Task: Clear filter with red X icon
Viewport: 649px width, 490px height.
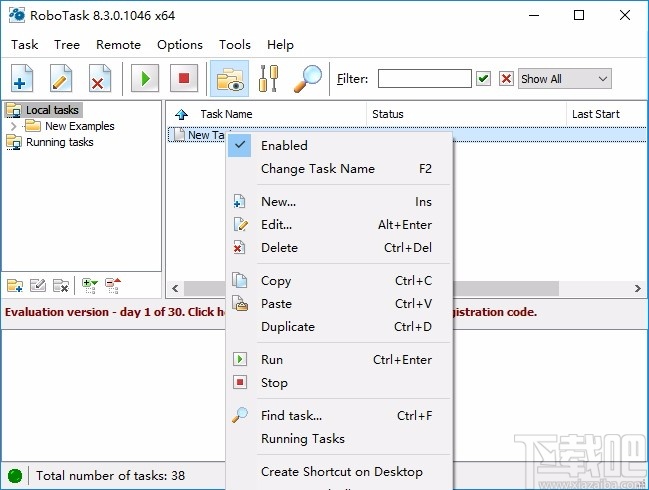Action: pyautogui.click(x=506, y=79)
